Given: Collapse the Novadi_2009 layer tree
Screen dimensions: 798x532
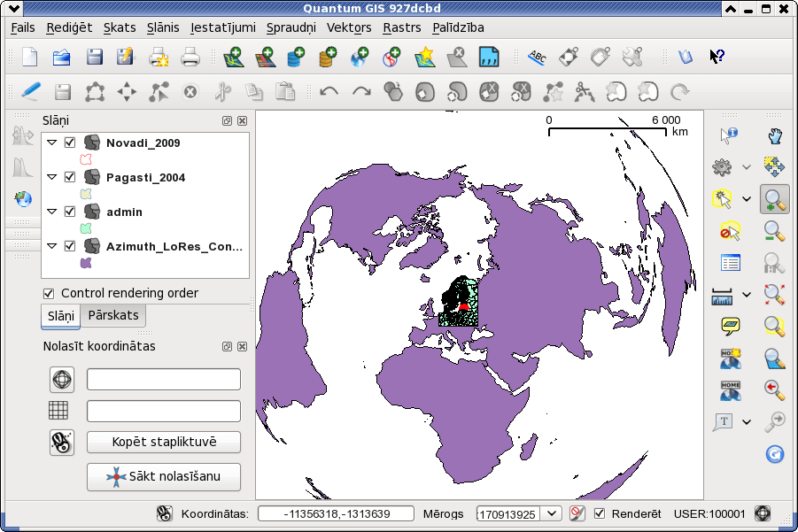Looking at the screenshot, I should pyautogui.click(x=52, y=143).
